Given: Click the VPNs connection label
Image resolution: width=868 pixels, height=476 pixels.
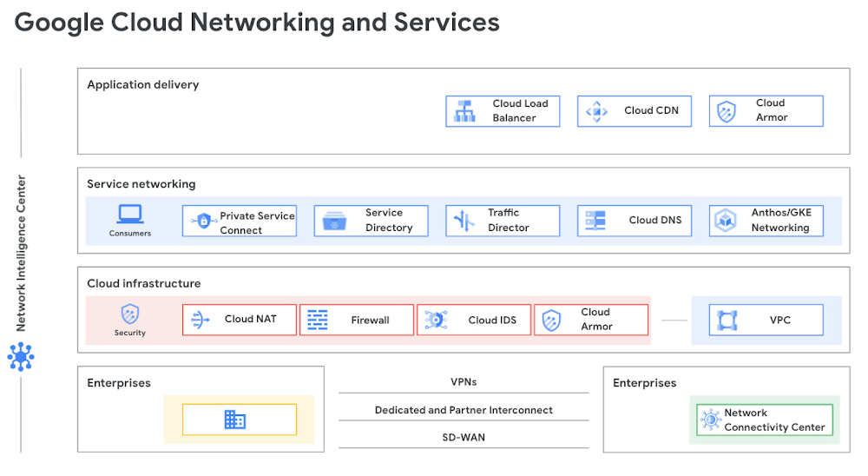Looking at the screenshot, I should click(x=464, y=382).
